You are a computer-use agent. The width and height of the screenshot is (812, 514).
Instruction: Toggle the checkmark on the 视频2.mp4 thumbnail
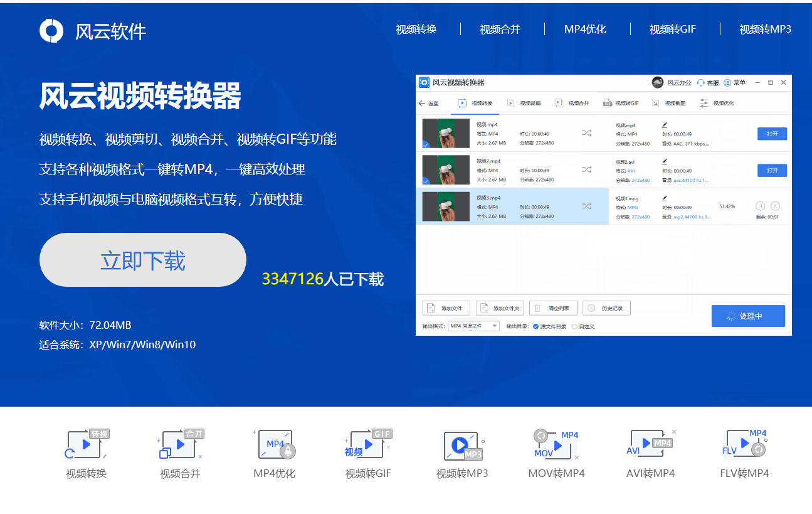426,181
